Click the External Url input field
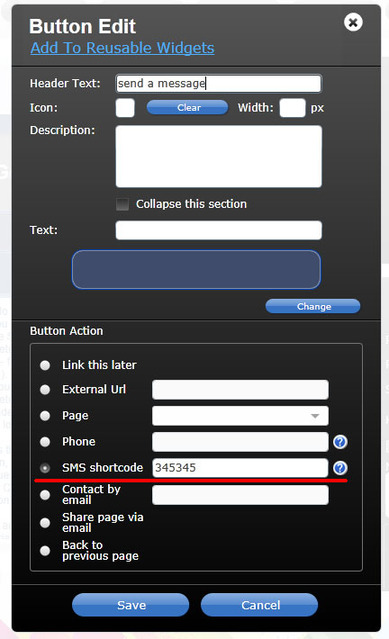The height and width of the screenshot is (639, 389). (x=240, y=390)
